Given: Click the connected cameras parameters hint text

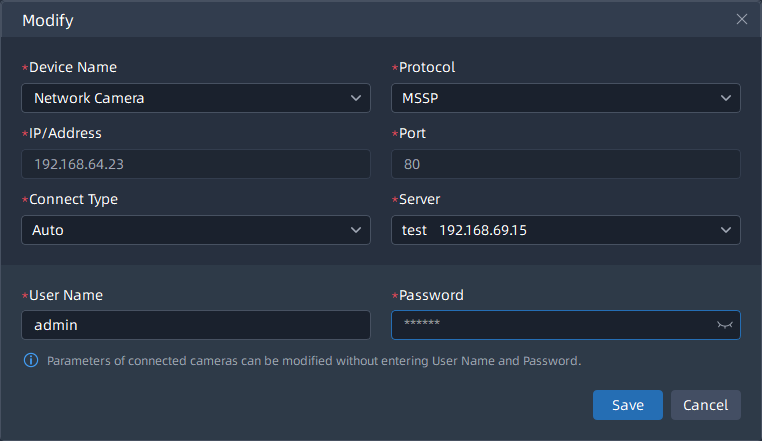Looking at the screenshot, I should pyautogui.click(x=313, y=360).
